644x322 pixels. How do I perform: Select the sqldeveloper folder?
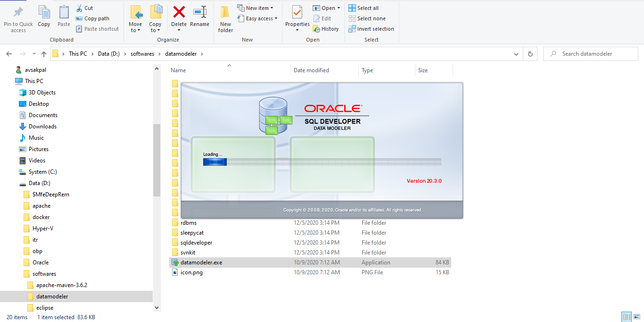pos(196,243)
